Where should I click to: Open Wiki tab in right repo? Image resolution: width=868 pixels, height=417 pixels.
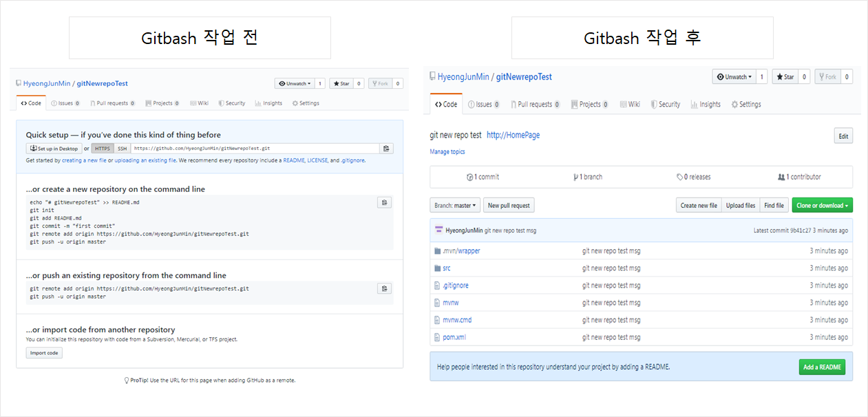tap(630, 105)
